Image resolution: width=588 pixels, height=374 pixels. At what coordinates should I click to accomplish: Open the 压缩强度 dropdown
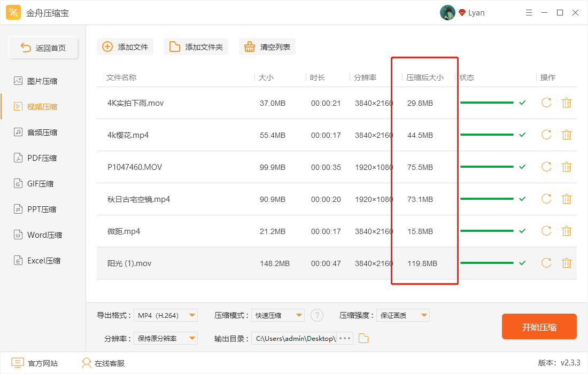[x=403, y=315]
